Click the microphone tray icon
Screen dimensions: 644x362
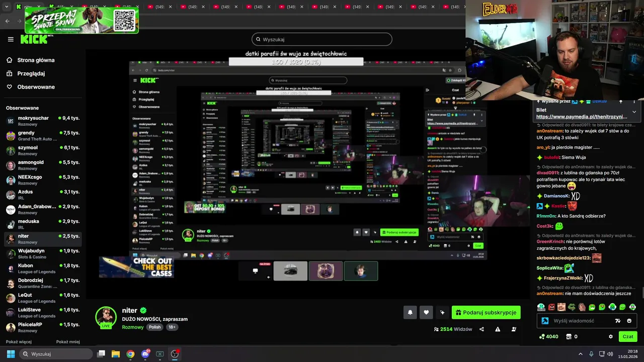[x=591, y=354]
